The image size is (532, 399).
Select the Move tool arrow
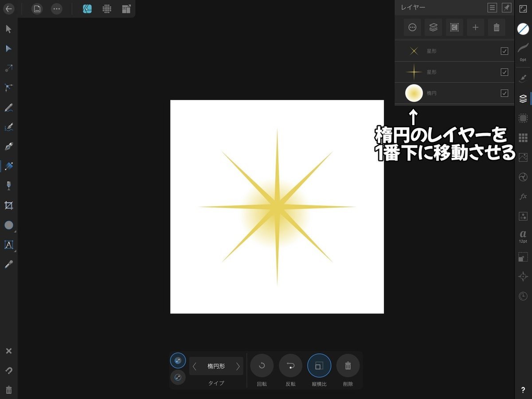coord(8,29)
